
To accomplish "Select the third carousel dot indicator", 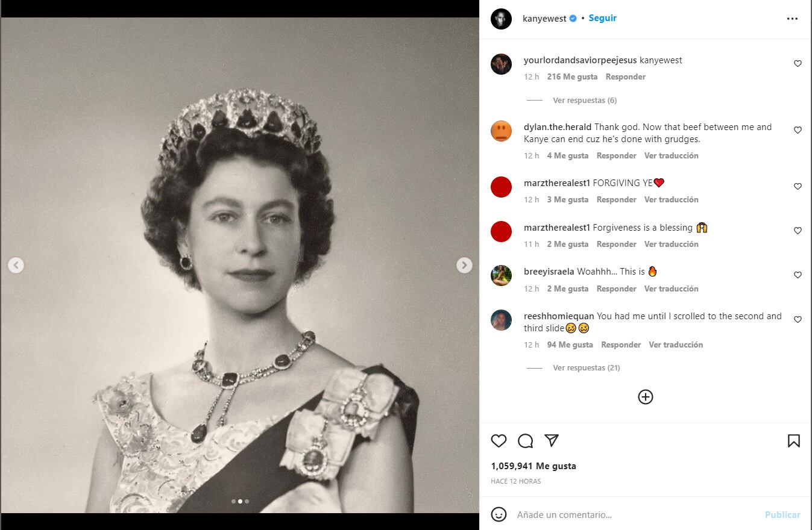I will coord(247,501).
